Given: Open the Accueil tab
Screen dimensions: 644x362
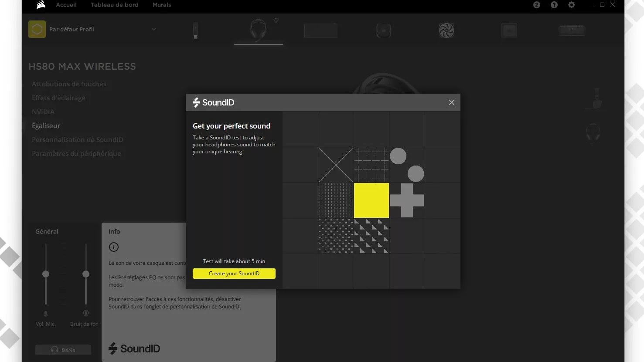Looking at the screenshot, I should click(x=66, y=5).
